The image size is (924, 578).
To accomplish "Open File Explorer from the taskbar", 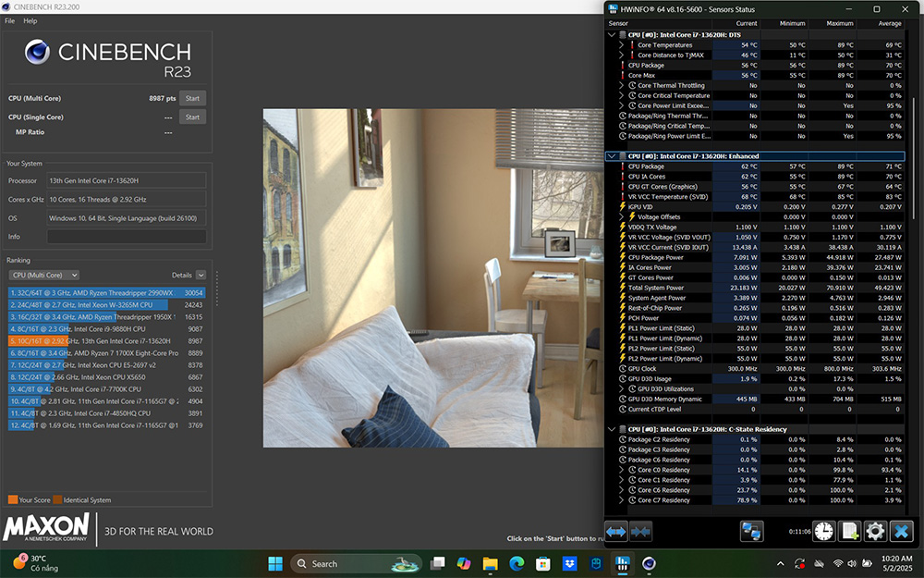I will (491, 563).
